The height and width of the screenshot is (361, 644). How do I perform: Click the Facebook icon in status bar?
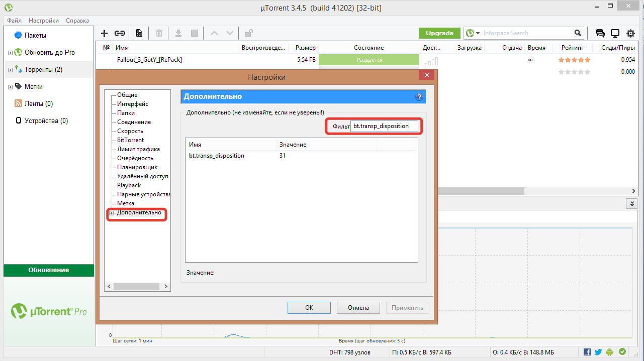coord(588,352)
